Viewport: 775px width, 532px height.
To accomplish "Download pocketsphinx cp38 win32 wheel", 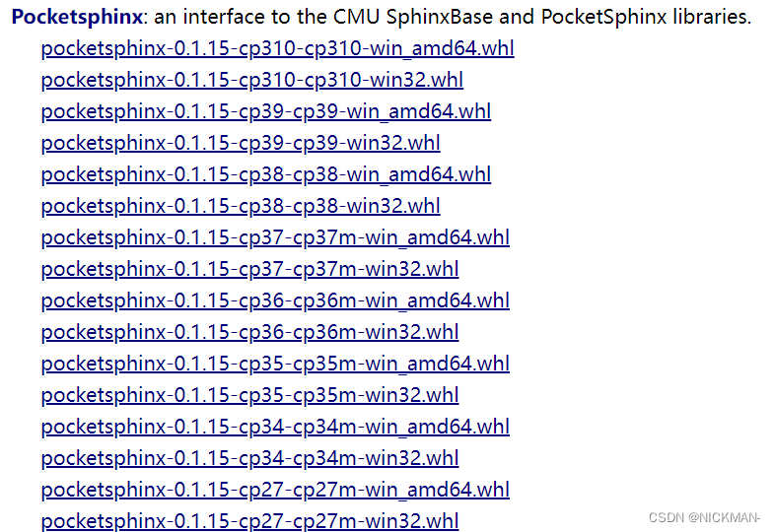I will (241, 207).
